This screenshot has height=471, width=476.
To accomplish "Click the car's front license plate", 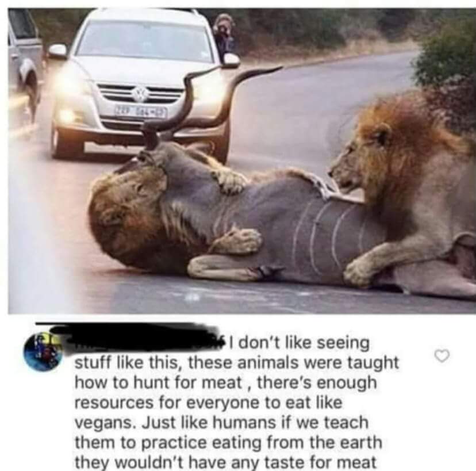I will tap(140, 112).
